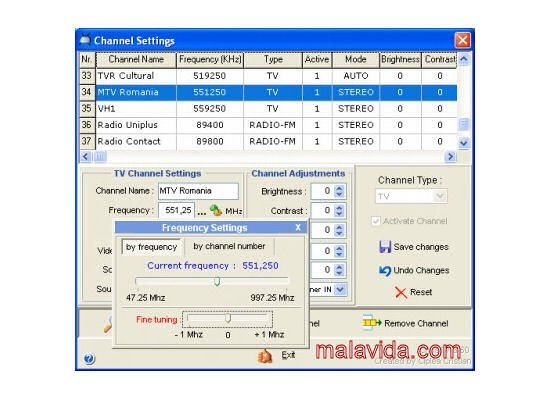Screen dimensions: 550x400
Task: Open frequency settings via the ellipsis button
Action: point(202,213)
